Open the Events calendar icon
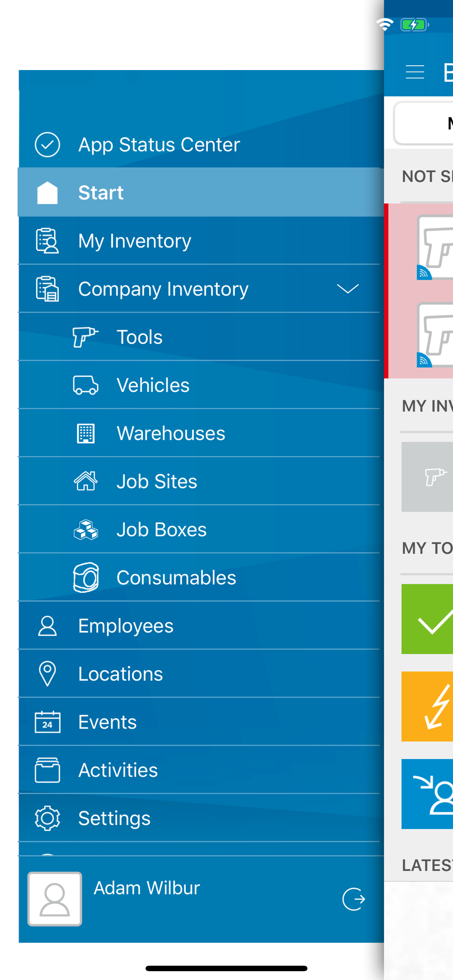The height and width of the screenshot is (980, 453). tap(48, 722)
